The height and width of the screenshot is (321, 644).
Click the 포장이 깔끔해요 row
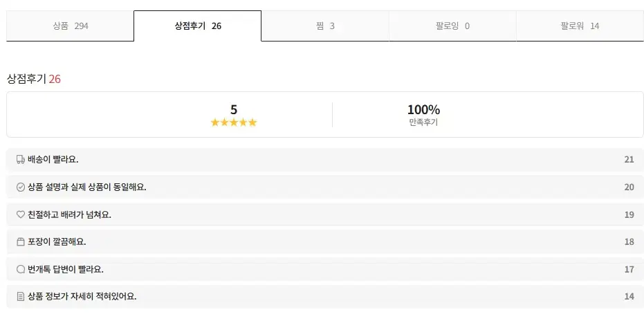(x=325, y=242)
